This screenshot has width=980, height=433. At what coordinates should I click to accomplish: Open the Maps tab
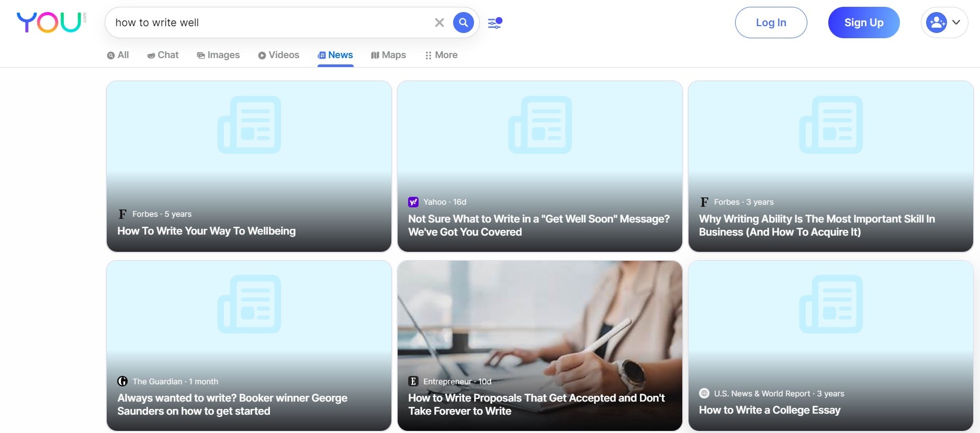[388, 55]
